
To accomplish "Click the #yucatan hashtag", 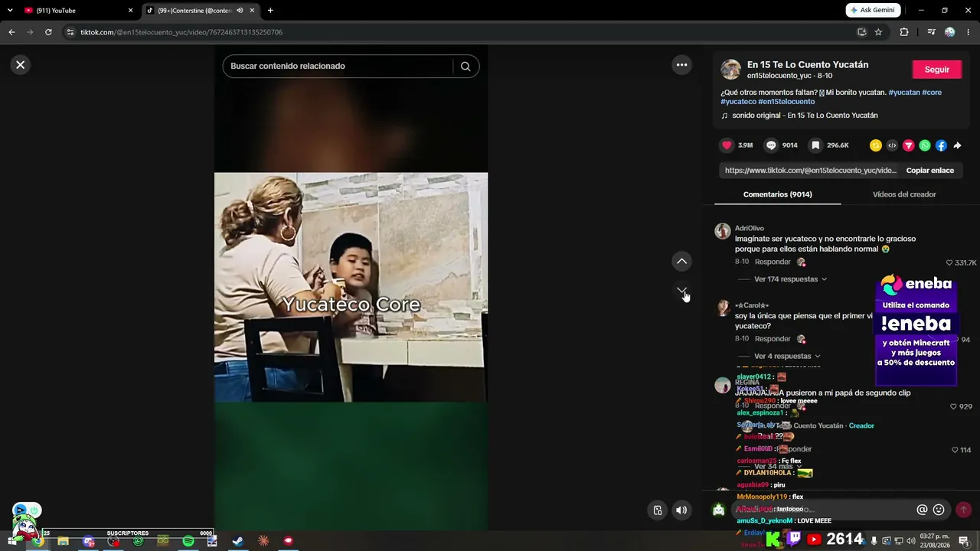I will [x=903, y=93].
